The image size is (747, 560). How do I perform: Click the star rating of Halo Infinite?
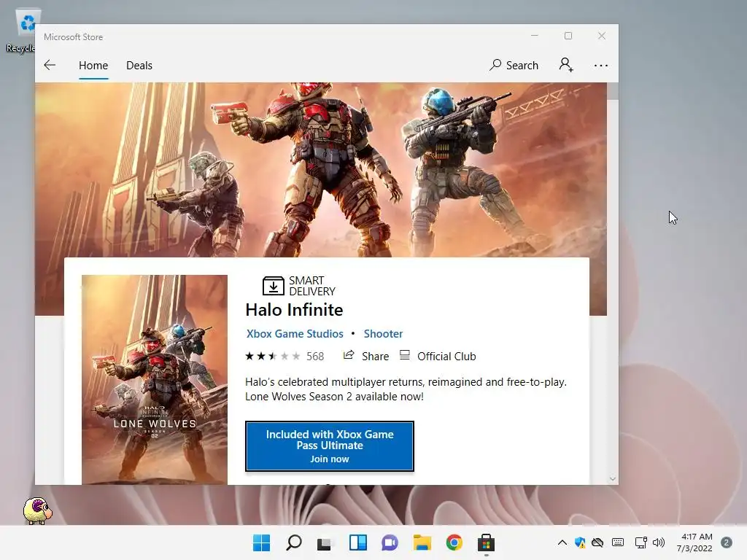pyautogui.click(x=273, y=356)
